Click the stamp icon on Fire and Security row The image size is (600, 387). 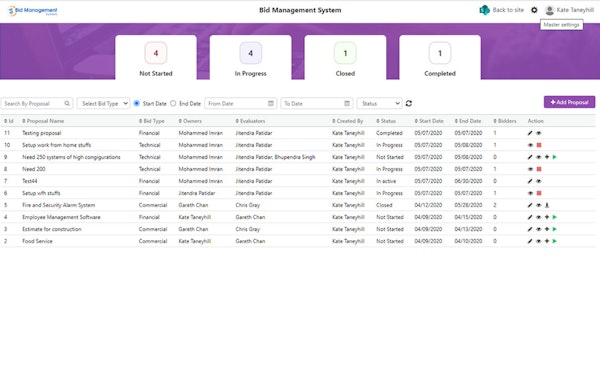tap(547, 206)
